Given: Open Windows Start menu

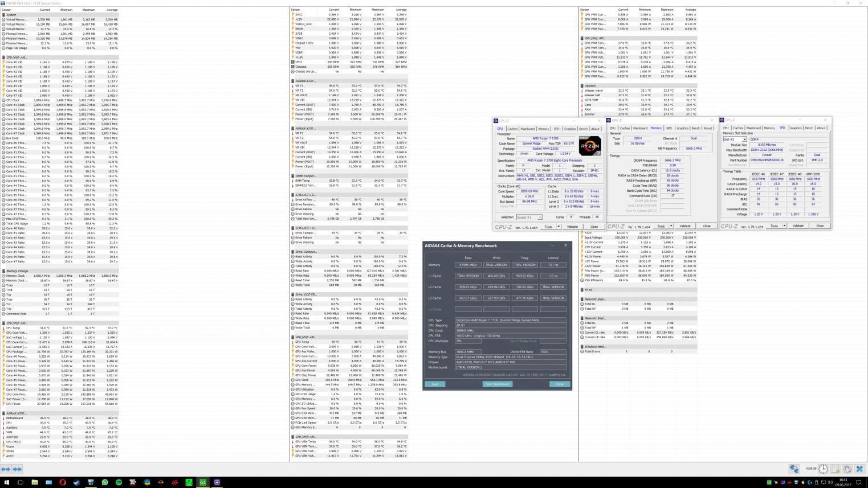Looking at the screenshot, I should coord(7,482).
